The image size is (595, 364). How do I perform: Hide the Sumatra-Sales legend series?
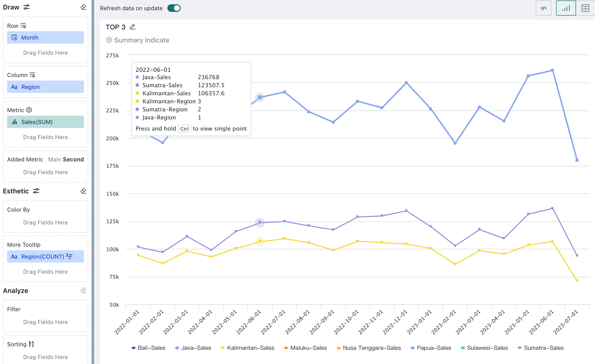tap(540, 348)
